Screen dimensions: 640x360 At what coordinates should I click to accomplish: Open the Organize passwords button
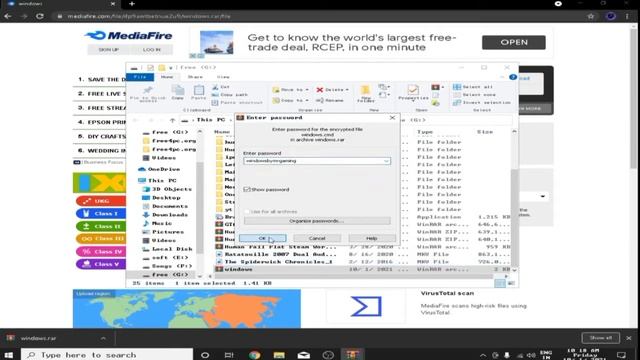[x=317, y=221]
